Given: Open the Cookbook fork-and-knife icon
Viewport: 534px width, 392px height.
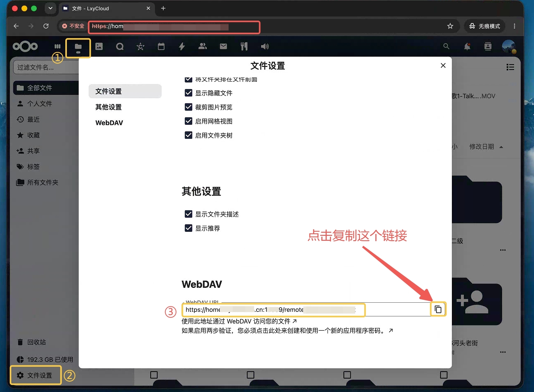Looking at the screenshot, I should click(x=244, y=46).
